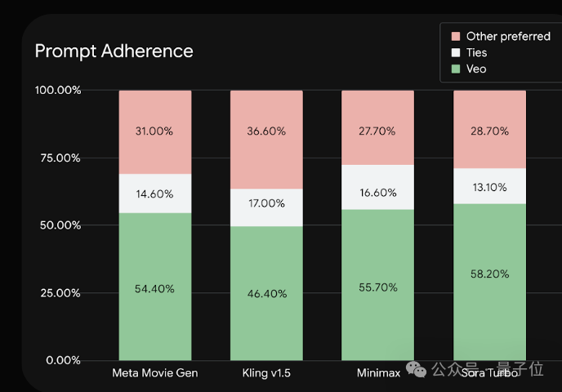Click the green Veo legend swatch

tap(456, 69)
